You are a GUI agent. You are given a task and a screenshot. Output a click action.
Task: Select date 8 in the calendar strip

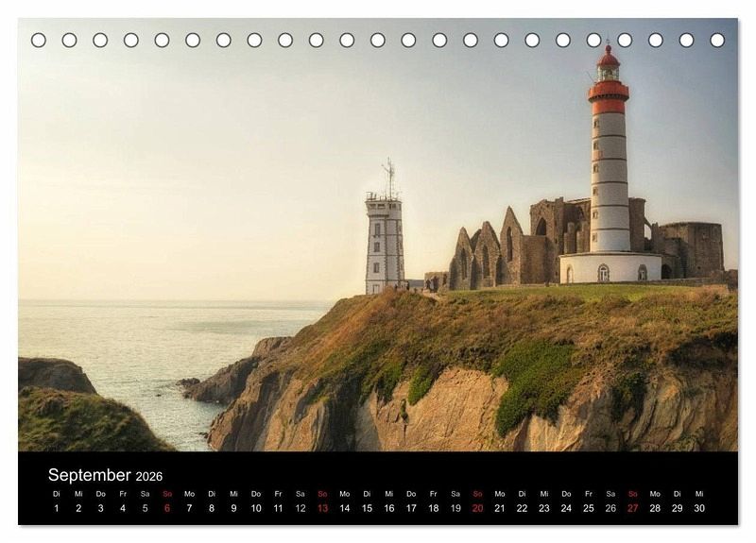point(212,508)
